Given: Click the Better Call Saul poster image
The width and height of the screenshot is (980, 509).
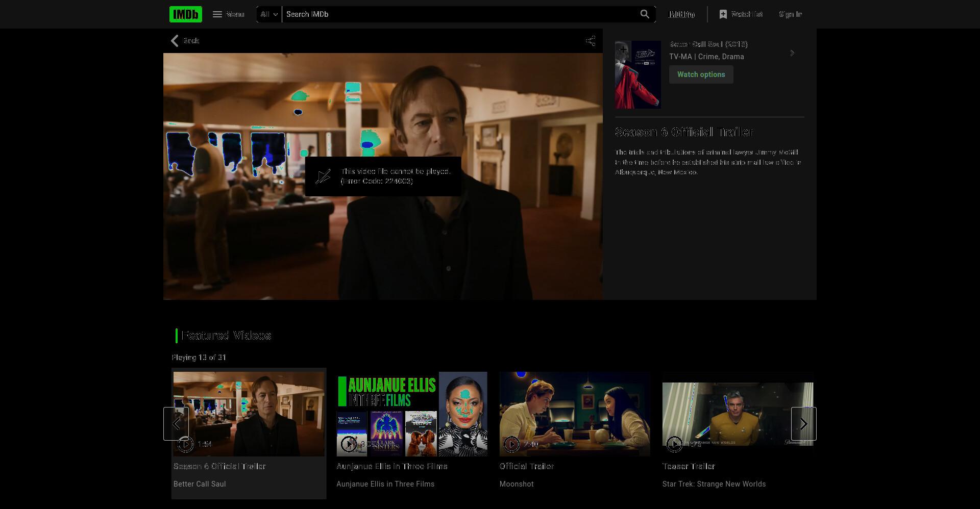Looking at the screenshot, I should (x=638, y=74).
